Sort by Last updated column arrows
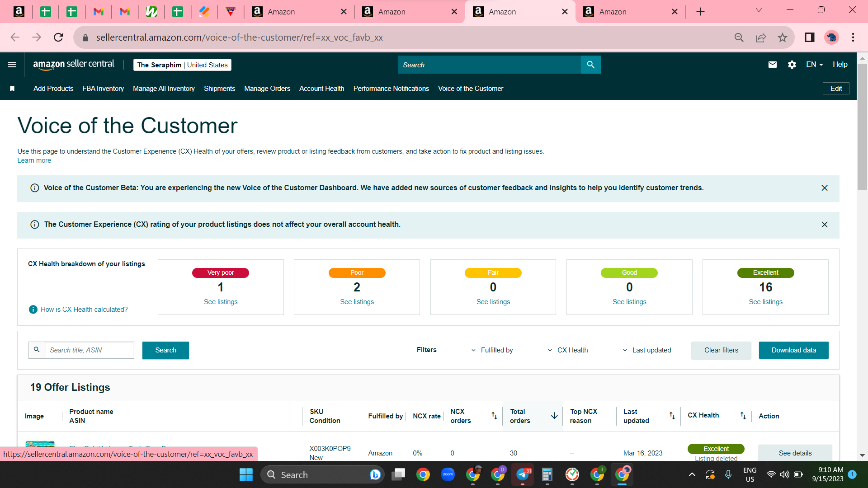This screenshot has width=868, height=488. (x=672, y=416)
